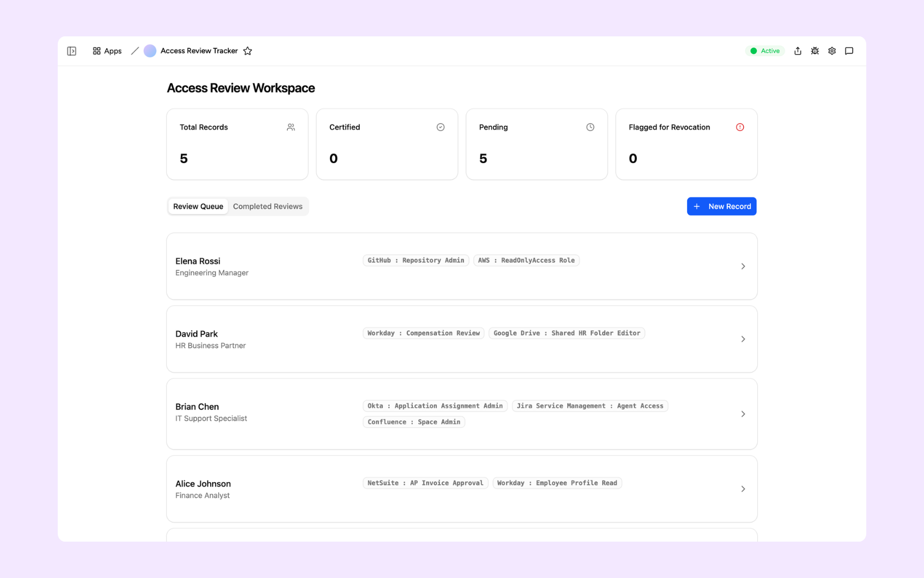Click the Access Review Tracker avatar circle
This screenshot has width=924, height=578.
[150, 51]
